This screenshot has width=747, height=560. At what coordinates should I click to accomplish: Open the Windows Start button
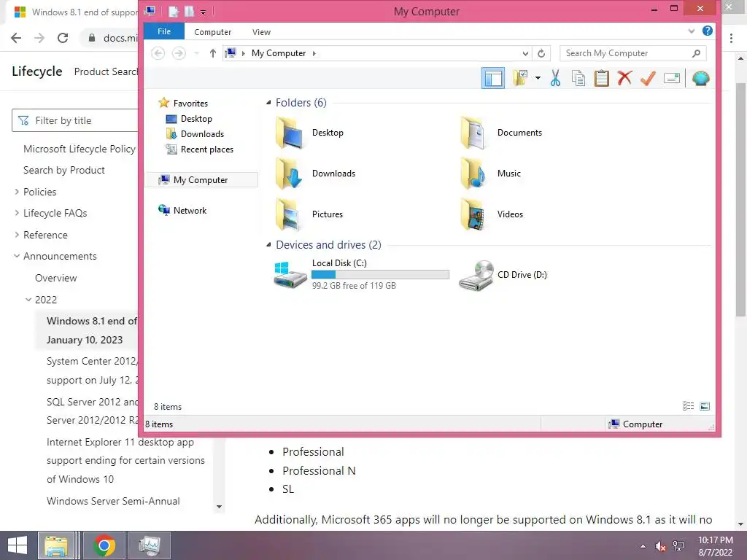pyautogui.click(x=18, y=545)
